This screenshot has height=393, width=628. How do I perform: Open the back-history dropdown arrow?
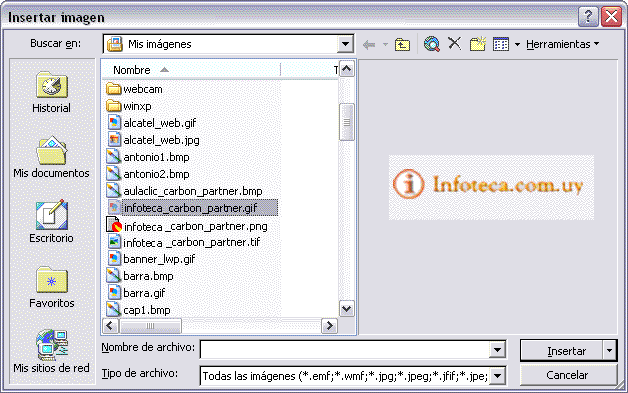pyautogui.click(x=385, y=44)
